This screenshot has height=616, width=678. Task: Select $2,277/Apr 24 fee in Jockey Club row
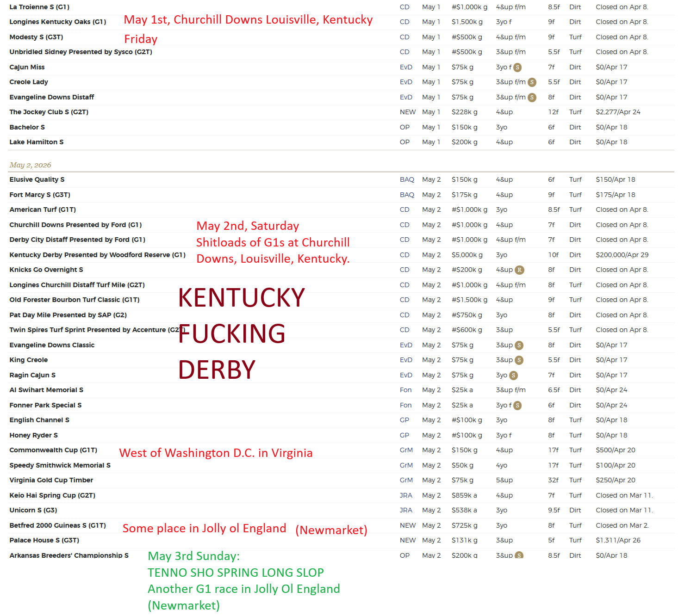618,112
